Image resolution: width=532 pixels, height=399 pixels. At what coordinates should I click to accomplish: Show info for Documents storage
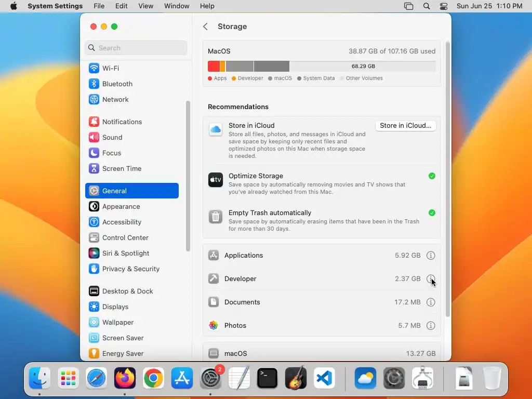(431, 302)
